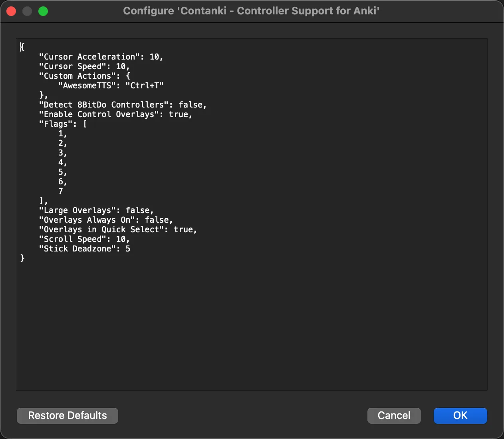
Task: Place cursor on flag value 1,
Action: click(x=63, y=134)
